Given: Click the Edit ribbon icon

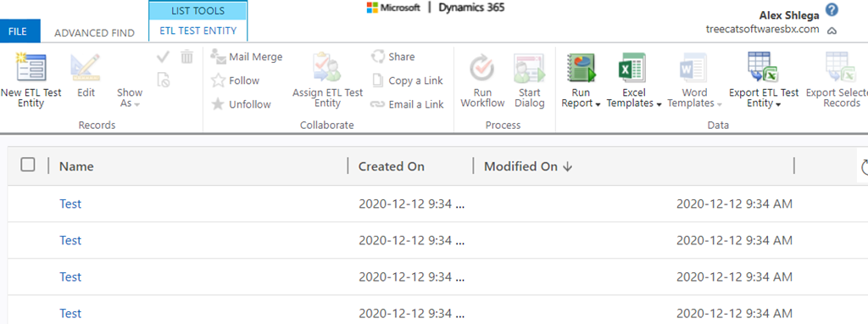Looking at the screenshot, I should (86, 68).
